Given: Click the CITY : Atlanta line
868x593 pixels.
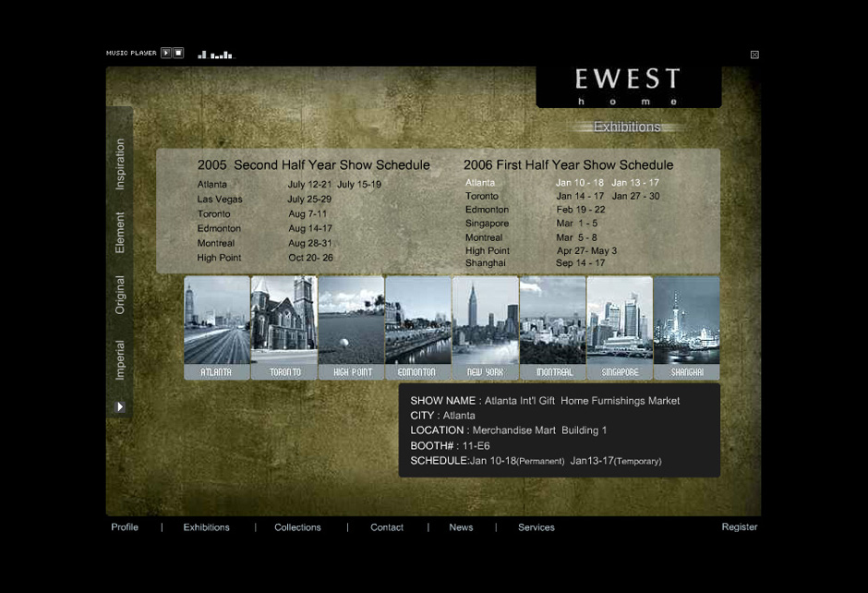Looking at the screenshot, I should point(442,416).
